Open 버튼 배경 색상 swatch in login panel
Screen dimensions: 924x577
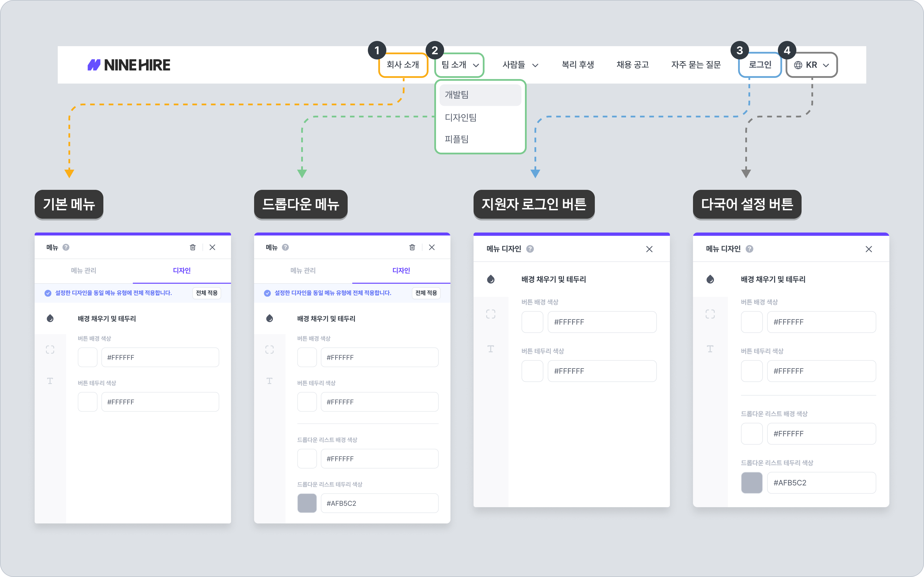click(532, 322)
